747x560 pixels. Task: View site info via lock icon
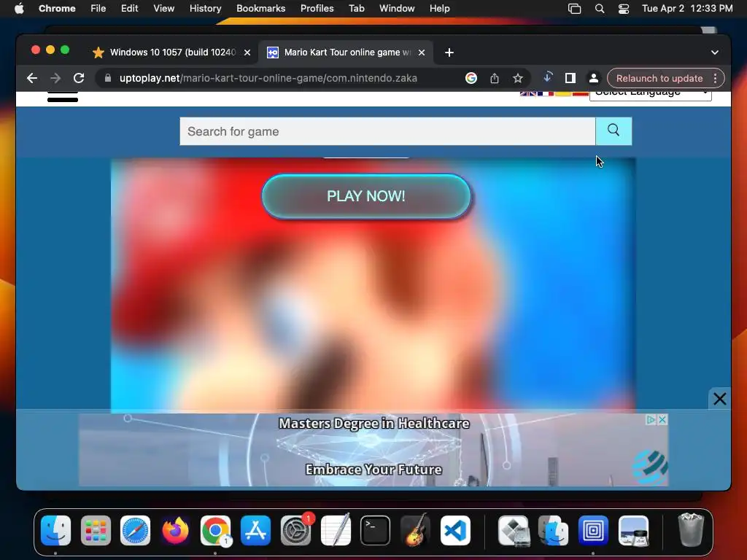(x=108, y=78)
